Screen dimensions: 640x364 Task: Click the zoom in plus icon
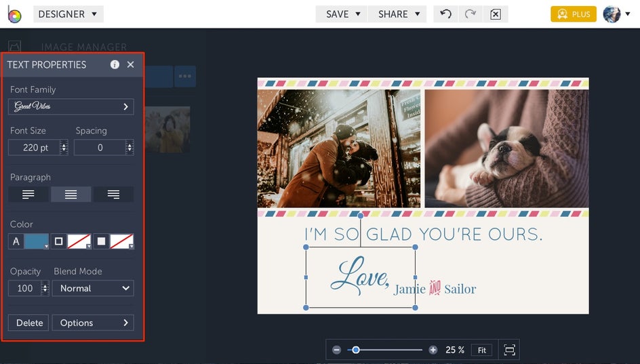click(x=433, y=350)
